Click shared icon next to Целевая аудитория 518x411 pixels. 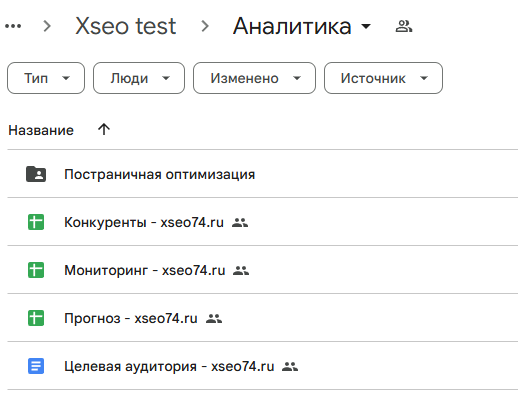pos(290,366)
